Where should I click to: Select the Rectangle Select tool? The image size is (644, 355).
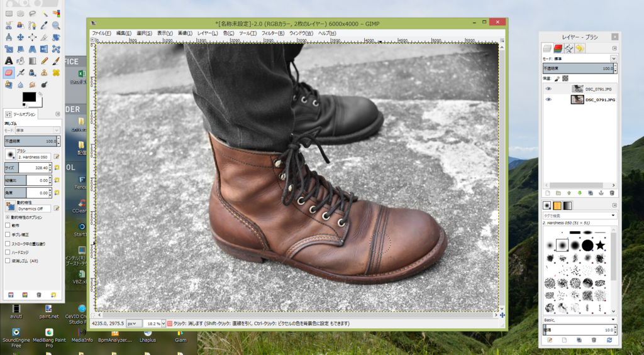click(9, 14)
